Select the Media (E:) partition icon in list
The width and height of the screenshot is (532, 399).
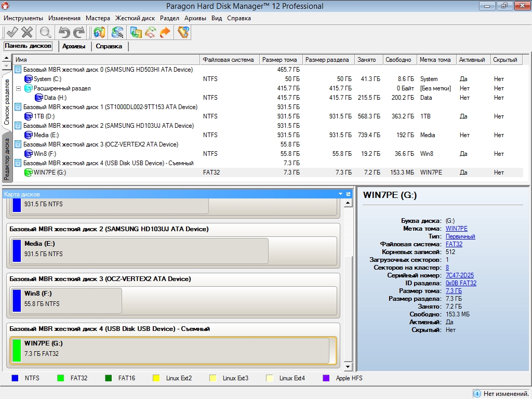click(29, 135)
